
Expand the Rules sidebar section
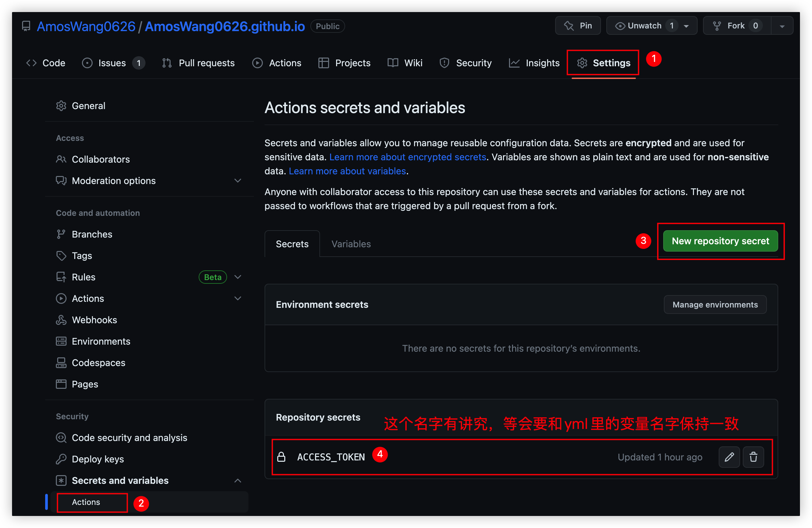(x=238, y=277)
